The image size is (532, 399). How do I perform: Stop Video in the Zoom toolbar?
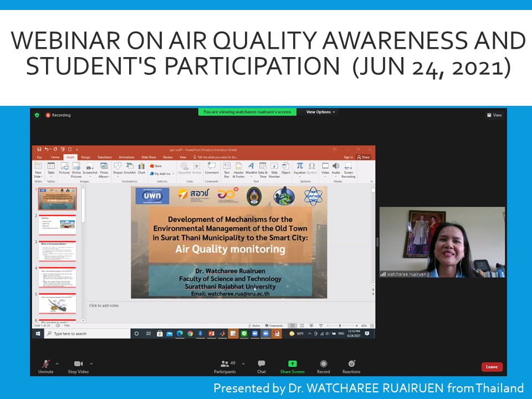78,365
